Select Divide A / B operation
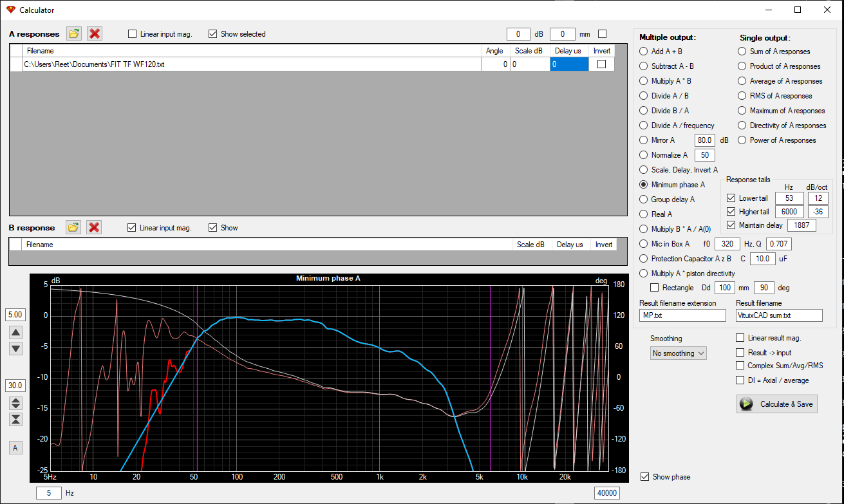The image size is (844, 504). [x=644, y=96]
